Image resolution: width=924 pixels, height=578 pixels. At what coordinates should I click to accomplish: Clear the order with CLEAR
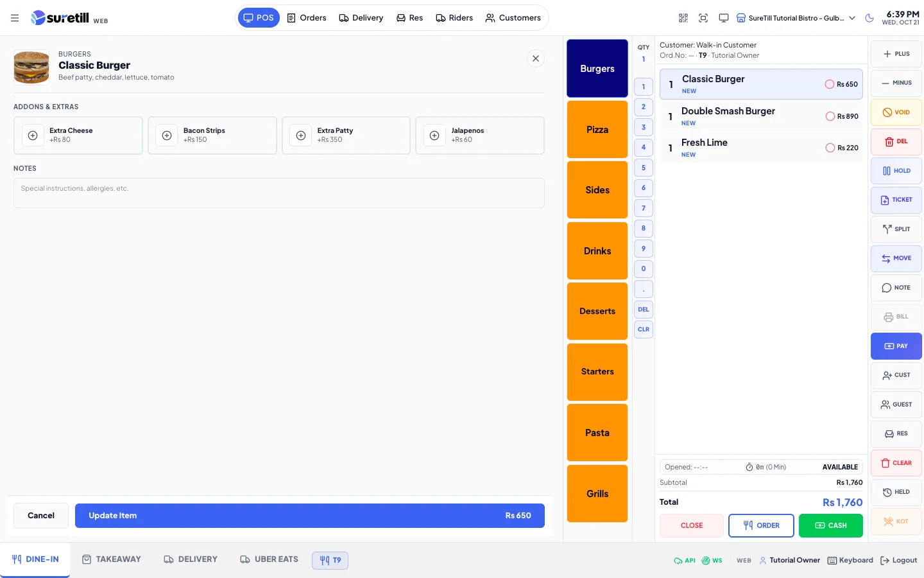[896, 463]
